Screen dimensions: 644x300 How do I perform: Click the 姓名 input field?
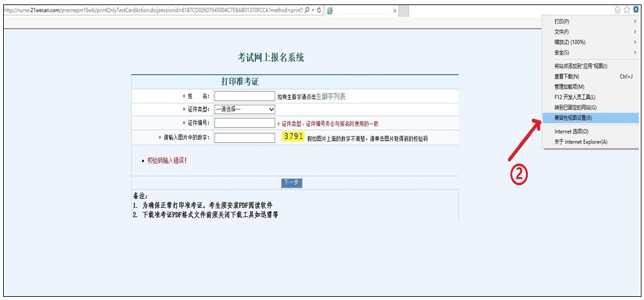239,96
